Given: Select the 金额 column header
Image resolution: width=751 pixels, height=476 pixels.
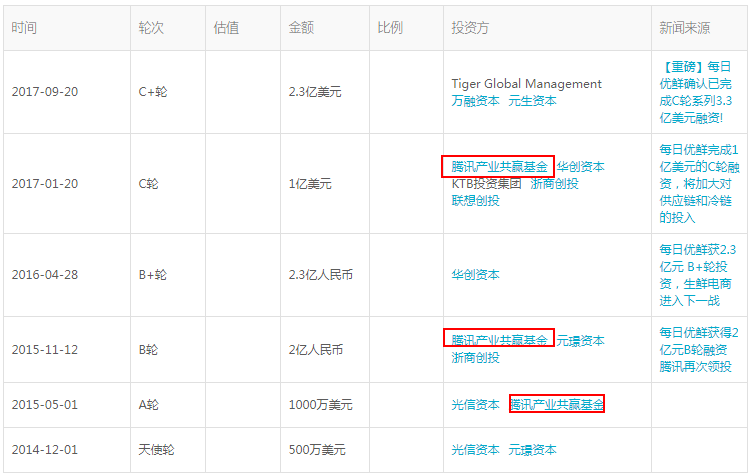Looking at the screenshot, I should point(301,28).
